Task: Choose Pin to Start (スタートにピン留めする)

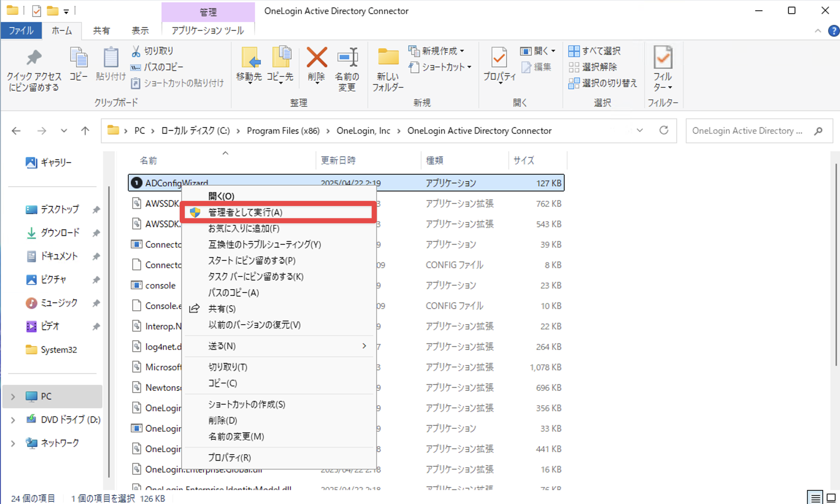Action: 278,260
